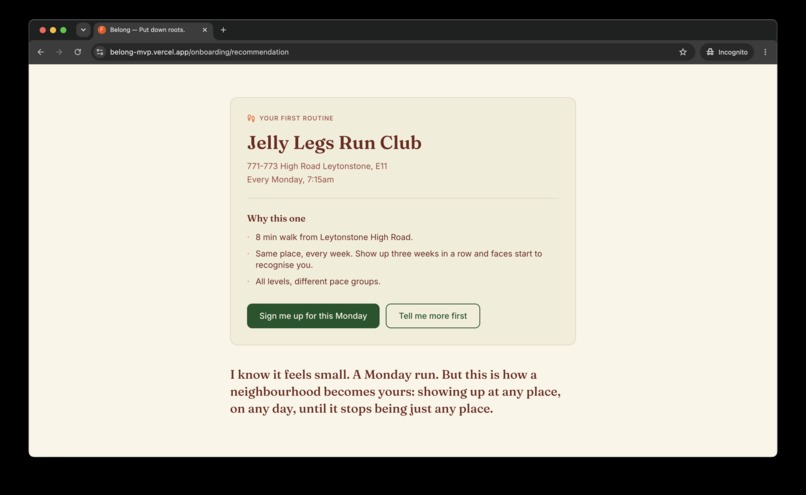
Task: Click the red close window button
Action: [43, 30]
